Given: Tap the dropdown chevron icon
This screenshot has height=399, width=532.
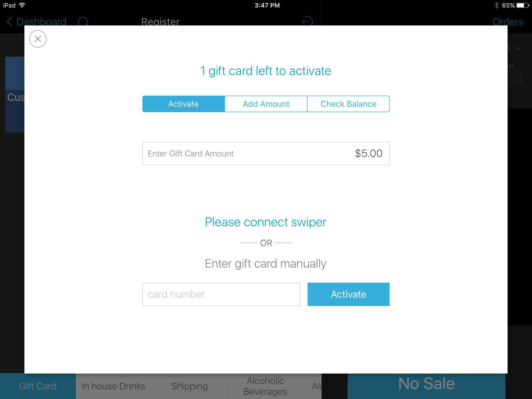Looking at the screenshot, I should coord(518,49).
